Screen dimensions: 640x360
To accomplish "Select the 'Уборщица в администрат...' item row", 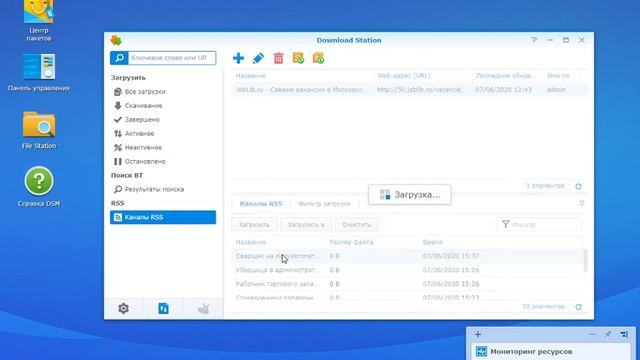I will [407, 270].
